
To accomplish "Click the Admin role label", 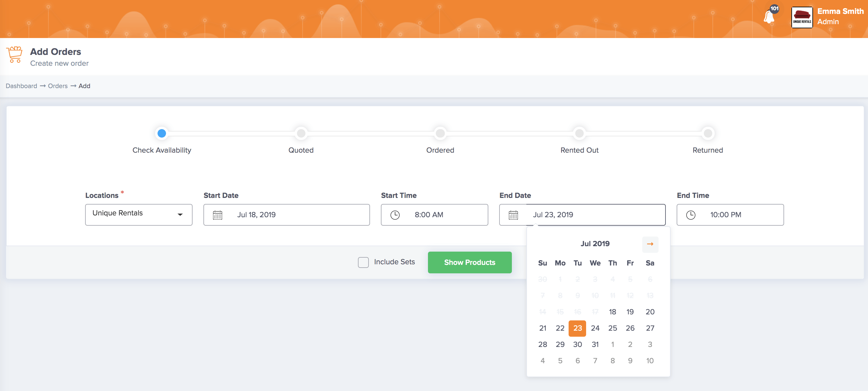I will coord(828,21).
